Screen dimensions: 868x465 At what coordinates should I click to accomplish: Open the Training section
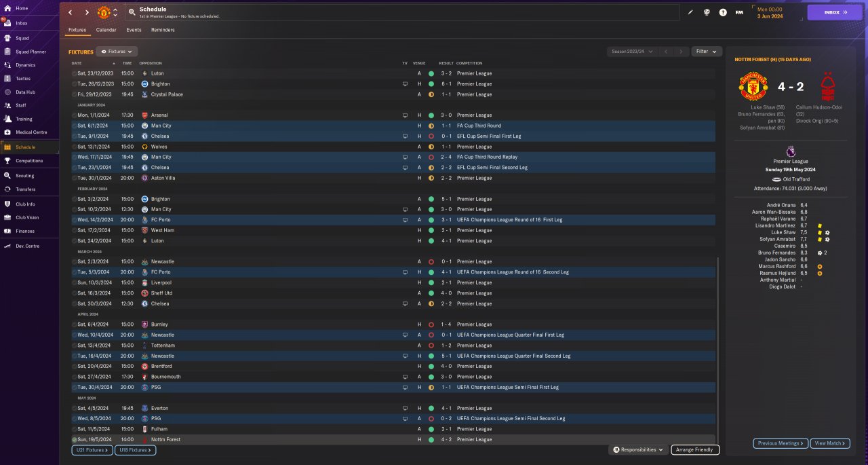tap(29, 119)
